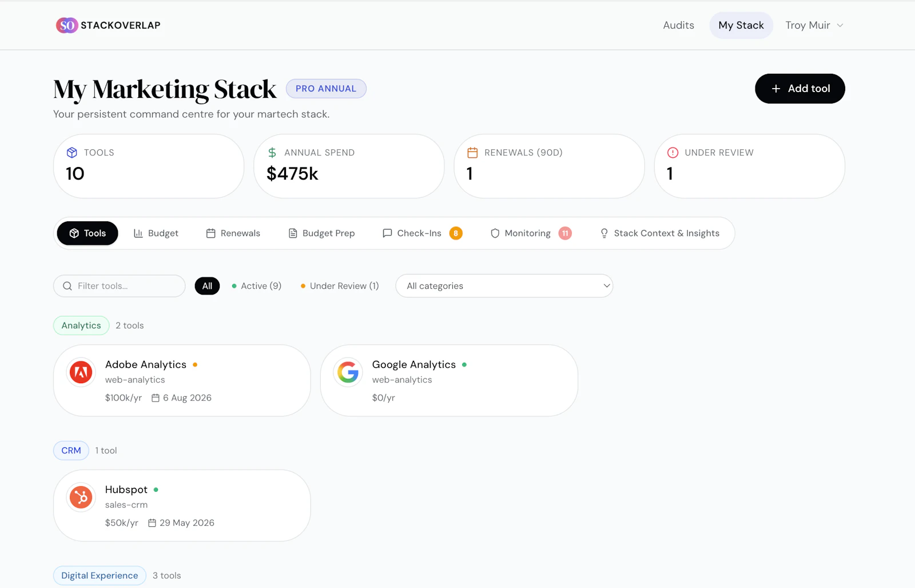
Task: Click the orange status dot on Adobe Analytics
Action: (195, 365)
